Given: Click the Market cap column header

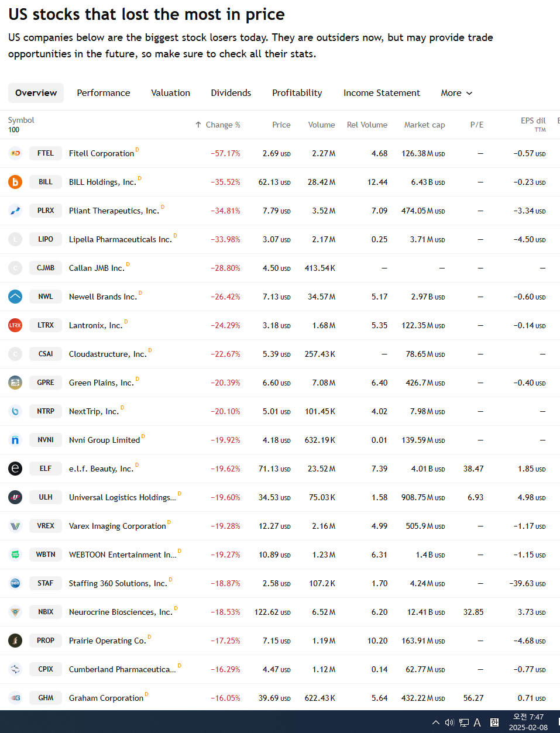Looking at the screenshot, I should [x=425, y=125].
